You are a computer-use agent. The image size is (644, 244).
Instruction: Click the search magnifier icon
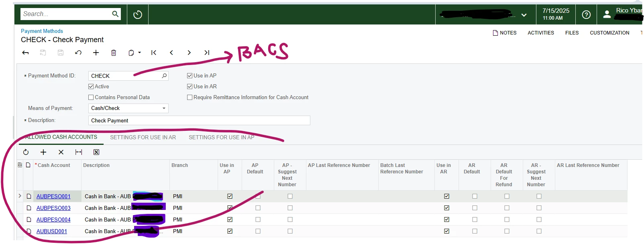click(115, 14)
